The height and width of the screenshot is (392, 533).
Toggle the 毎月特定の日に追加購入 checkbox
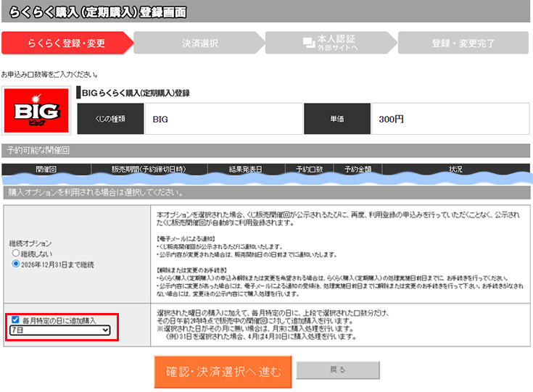16,319
